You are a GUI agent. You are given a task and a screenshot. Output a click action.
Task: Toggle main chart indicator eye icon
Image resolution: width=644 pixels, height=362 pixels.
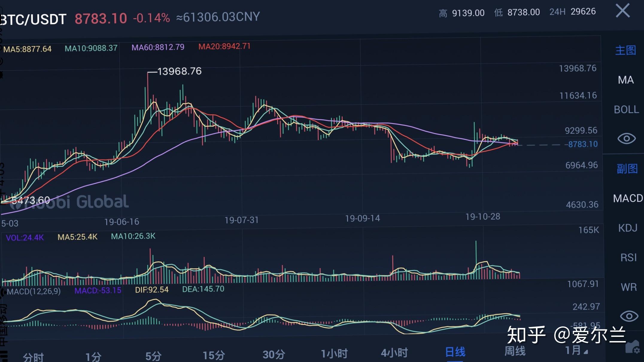coord(626,139)
